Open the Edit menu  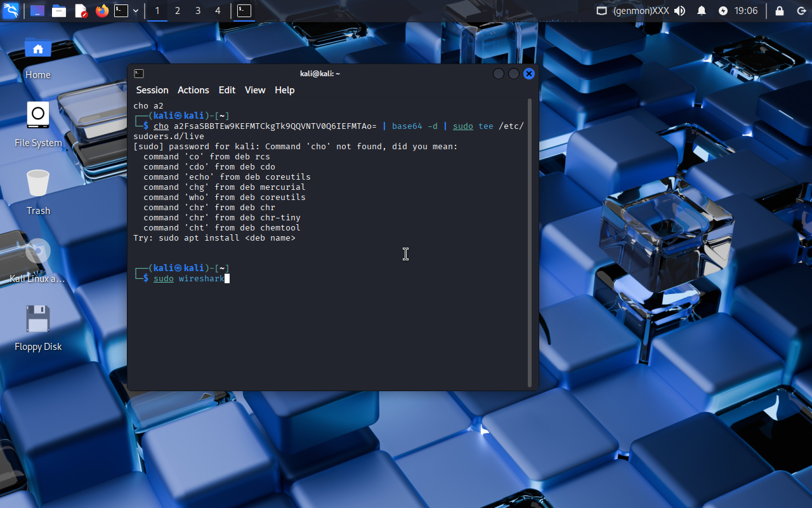[227, 90]
